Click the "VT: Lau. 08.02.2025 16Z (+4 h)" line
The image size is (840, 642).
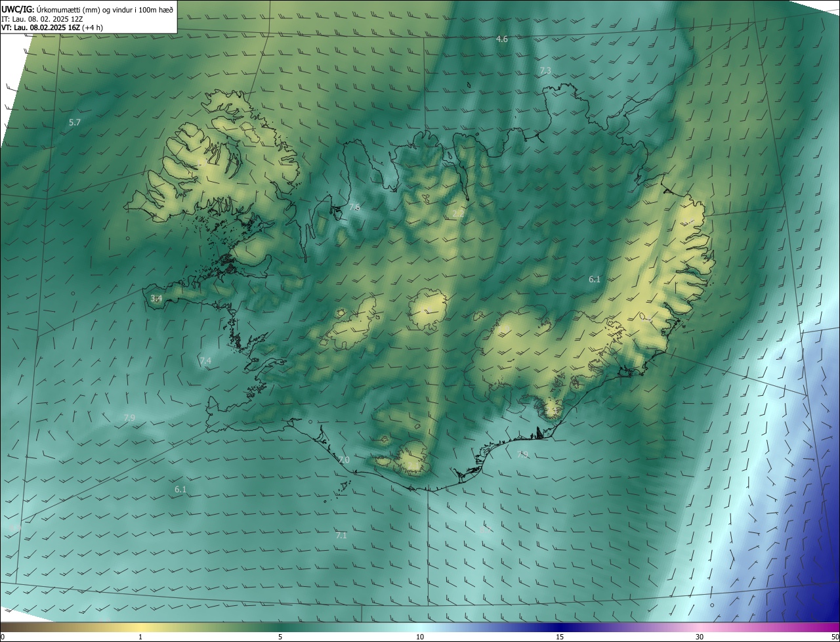coord(52,28)
